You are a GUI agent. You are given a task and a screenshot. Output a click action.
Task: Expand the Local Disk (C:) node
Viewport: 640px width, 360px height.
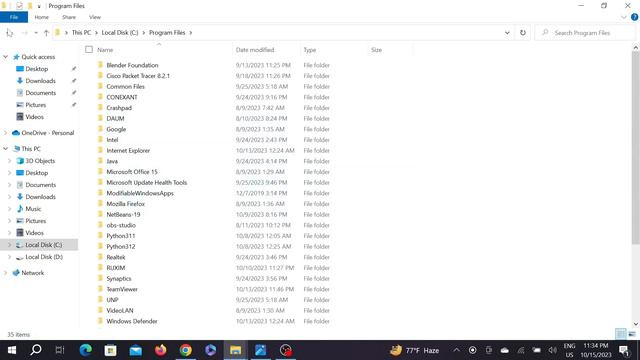click(9, 244)
